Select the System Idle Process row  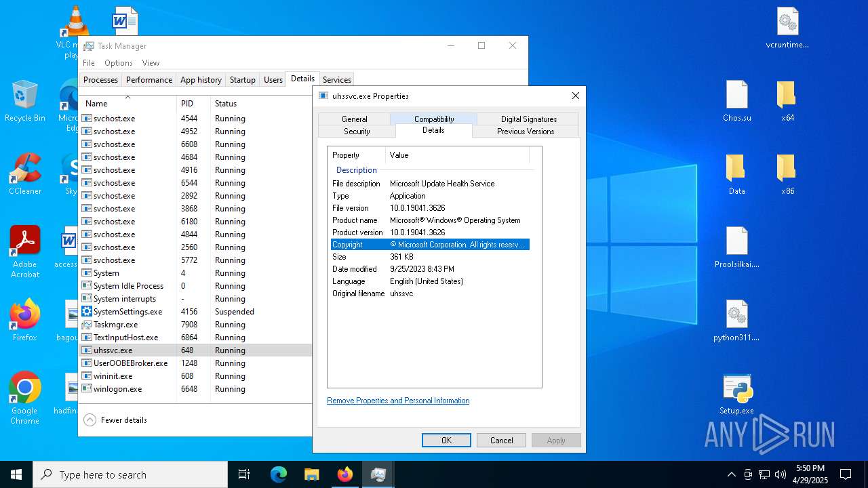pos(196,286)
